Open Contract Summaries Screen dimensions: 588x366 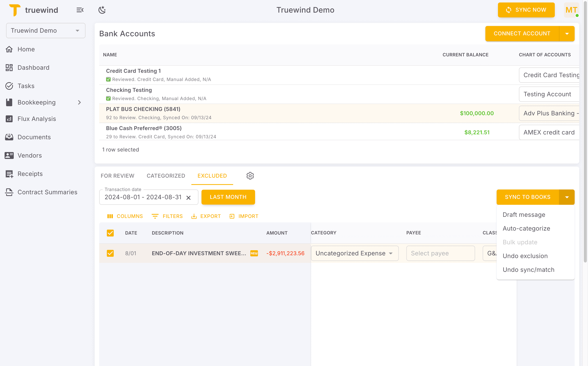coord(47,192)
